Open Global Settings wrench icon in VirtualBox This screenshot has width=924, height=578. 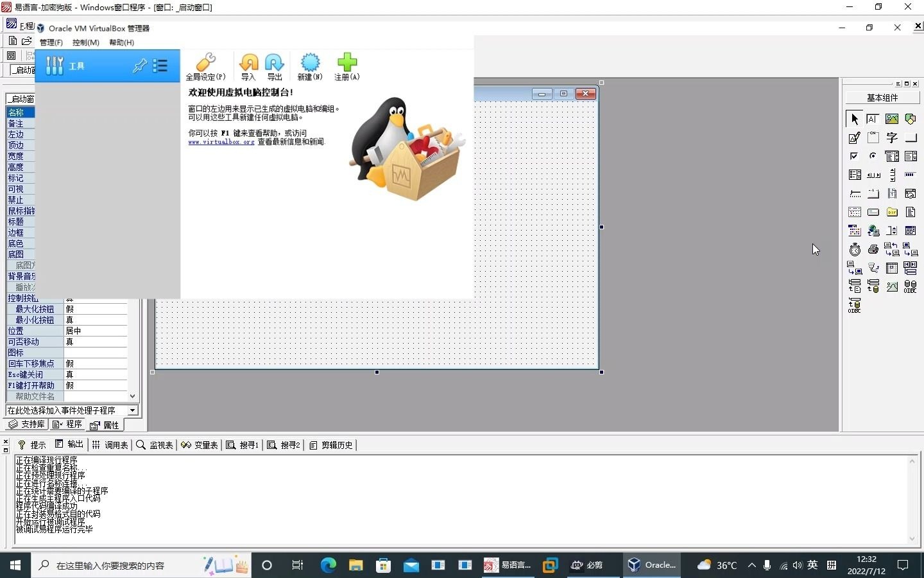pyautogui.click(x=205, y=66)
